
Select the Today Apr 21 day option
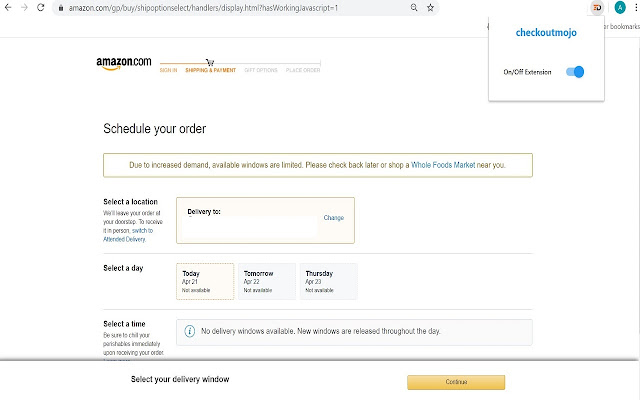pyautogui.click(x=205, y=281)
